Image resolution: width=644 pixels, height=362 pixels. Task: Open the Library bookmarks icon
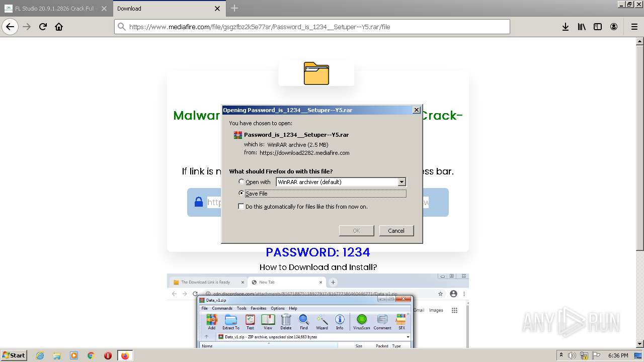coord(582,27)
